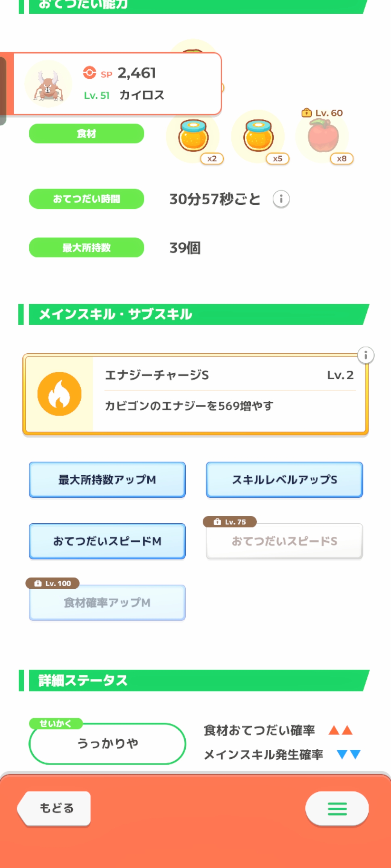Image resolution: width=391 pixels, height=868 pixels.
Task: Tap the orange flame skill icon
Action: (59, 394)
